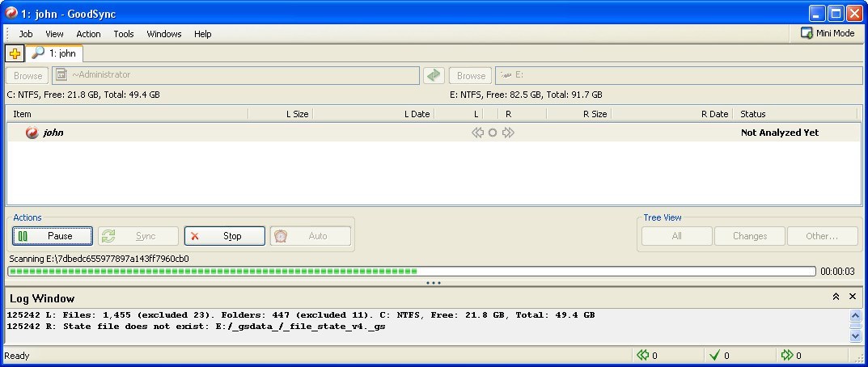Click the log line about State file
Screen dimensions: 868x367
196,327
